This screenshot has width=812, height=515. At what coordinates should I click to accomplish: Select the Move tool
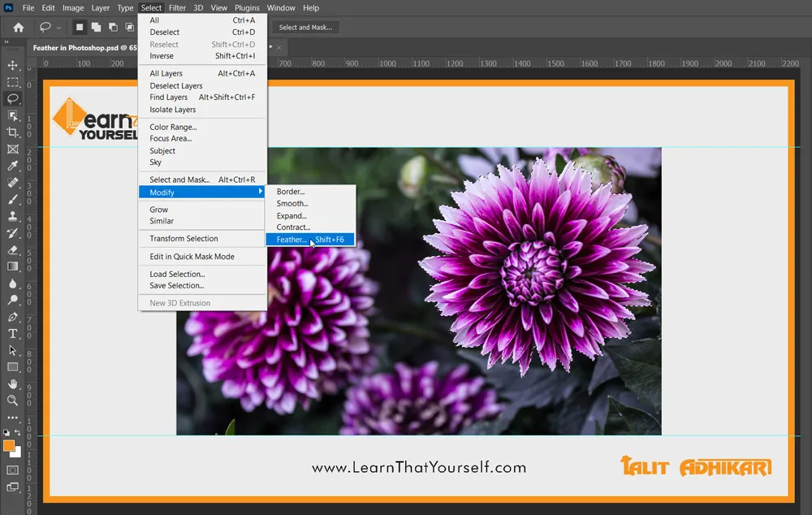(x=13, y=65)
